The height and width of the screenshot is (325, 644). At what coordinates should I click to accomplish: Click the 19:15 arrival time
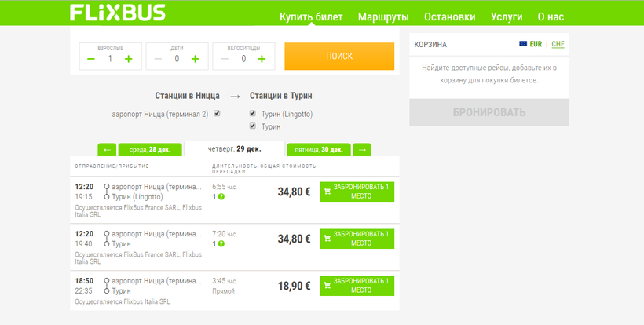pyautogui.click(x=83, y=197)
